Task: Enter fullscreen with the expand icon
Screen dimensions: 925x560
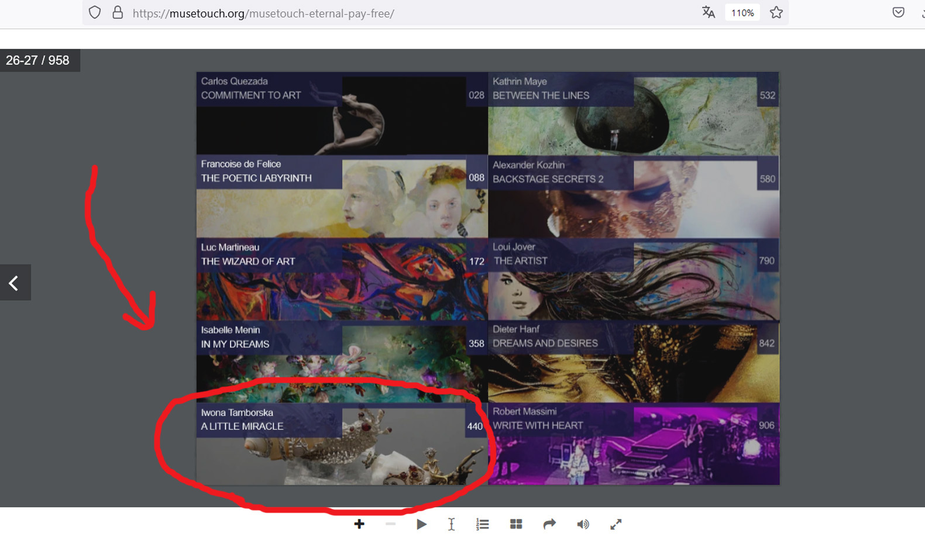Action: tap(615, 524)
